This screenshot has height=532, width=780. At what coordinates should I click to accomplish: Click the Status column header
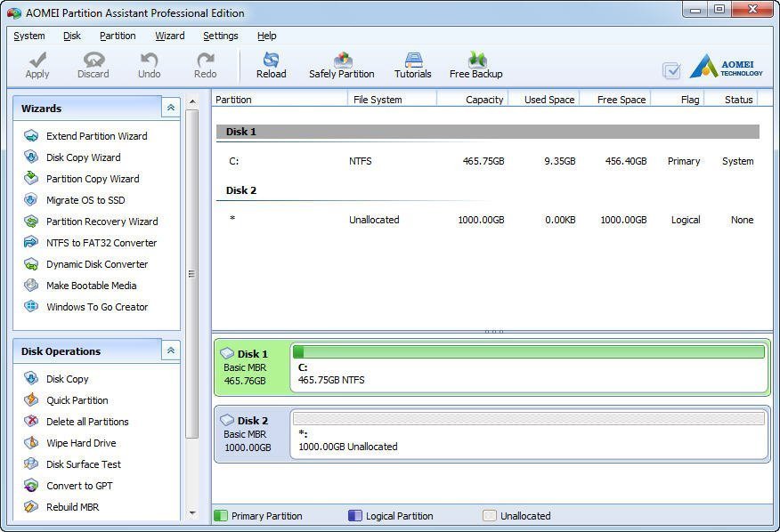(x=731, y=100)
